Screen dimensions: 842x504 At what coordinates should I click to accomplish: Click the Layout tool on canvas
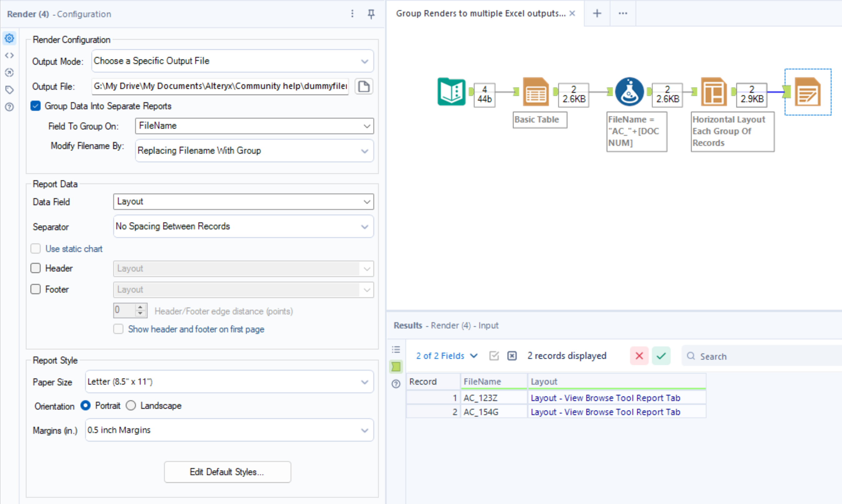pos(714,92)
